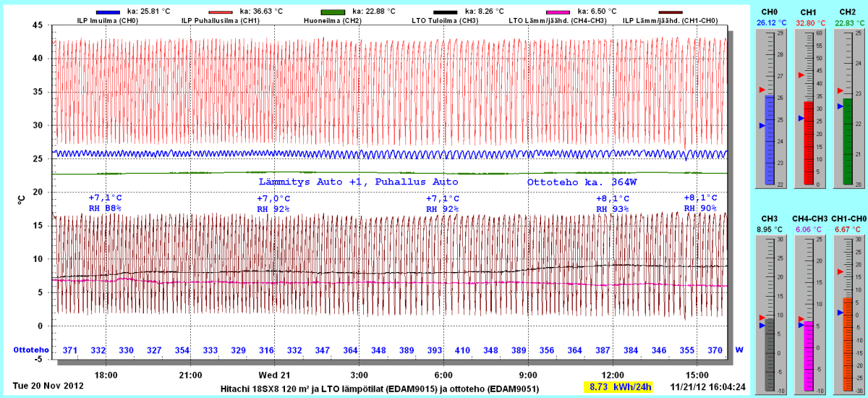Click the Wed 21 time axis label
This screenshot has height=398, width=868.
click(274, 375)
